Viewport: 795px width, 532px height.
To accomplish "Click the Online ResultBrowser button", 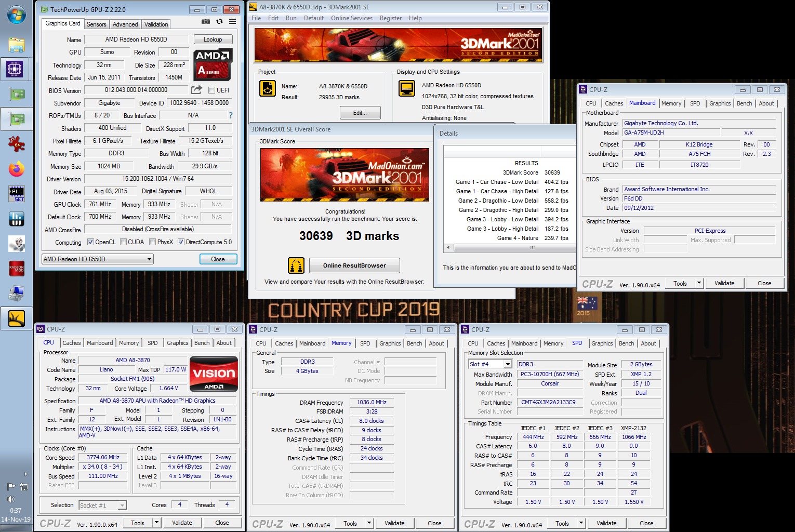I will (354, 265).
